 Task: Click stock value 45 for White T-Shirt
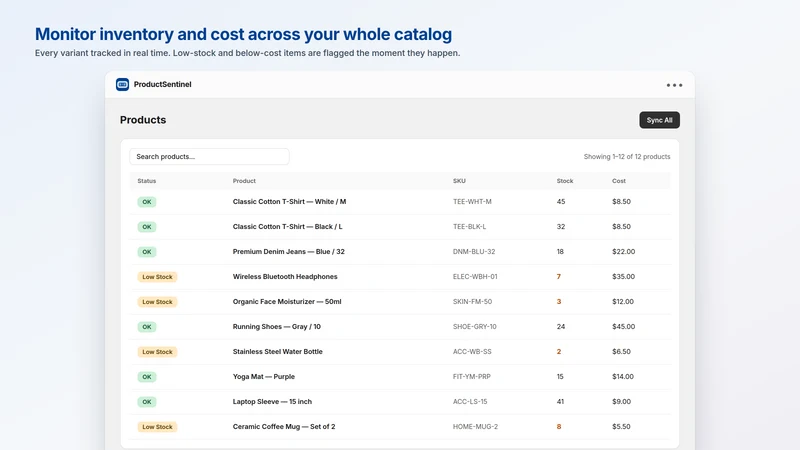(561, 202)
